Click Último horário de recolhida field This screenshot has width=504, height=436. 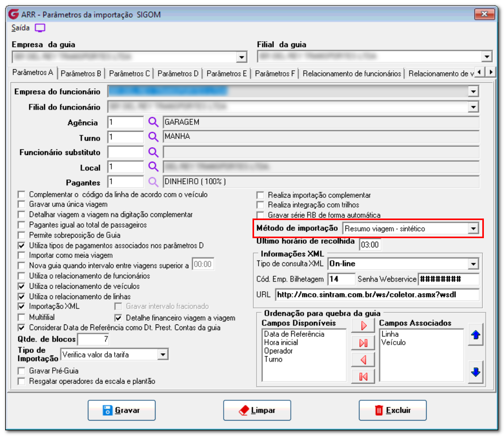click(370, 245)
